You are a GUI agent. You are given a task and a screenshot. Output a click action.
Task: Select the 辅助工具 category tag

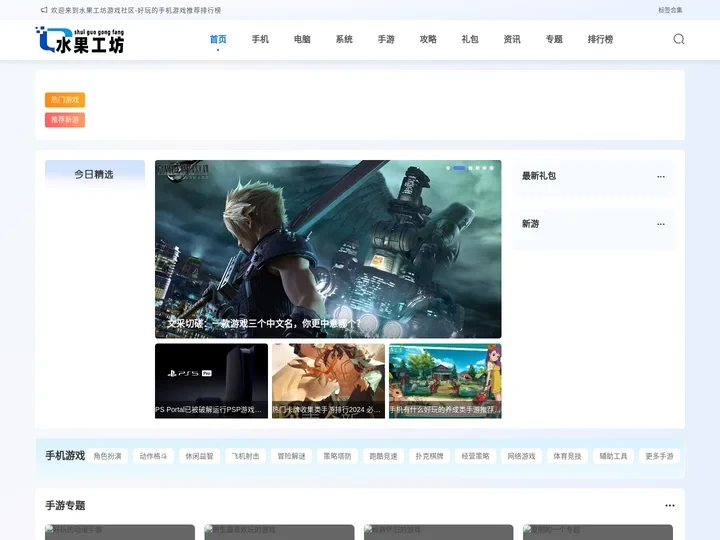coord(613,456)
